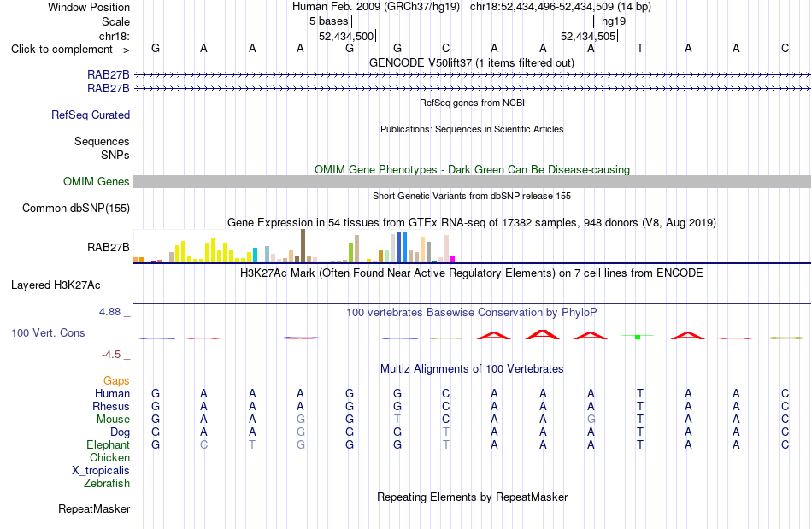Click the T base in the top sequence row
The height and width of the screenshot is (529, 812).
tap(640, 48)
